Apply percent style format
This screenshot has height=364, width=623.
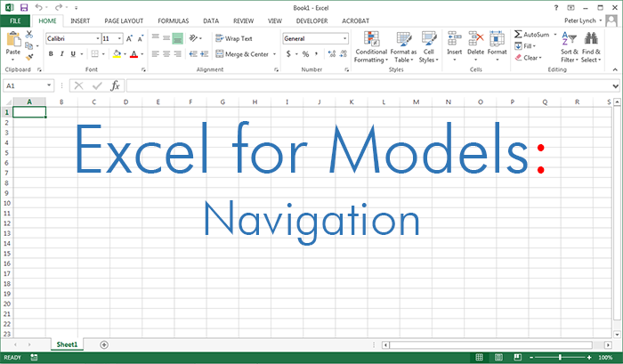click(305, 53)
